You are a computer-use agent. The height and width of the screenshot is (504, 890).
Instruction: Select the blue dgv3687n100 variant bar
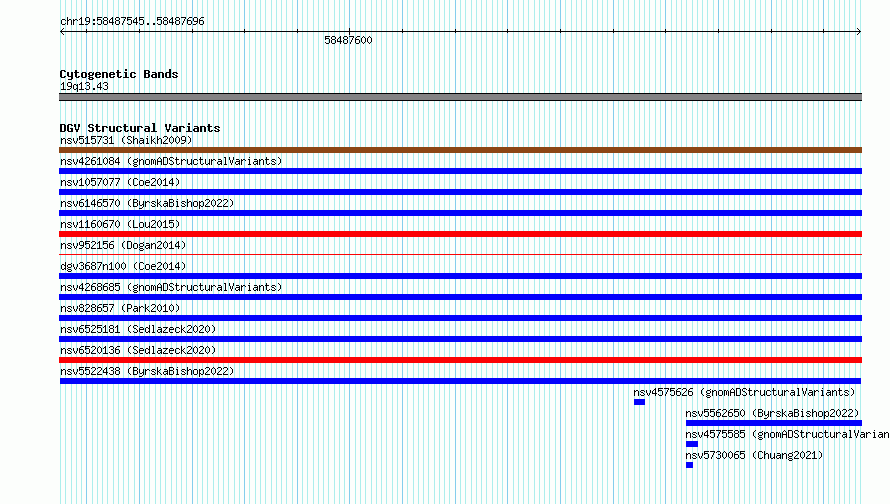coord(460,276)
